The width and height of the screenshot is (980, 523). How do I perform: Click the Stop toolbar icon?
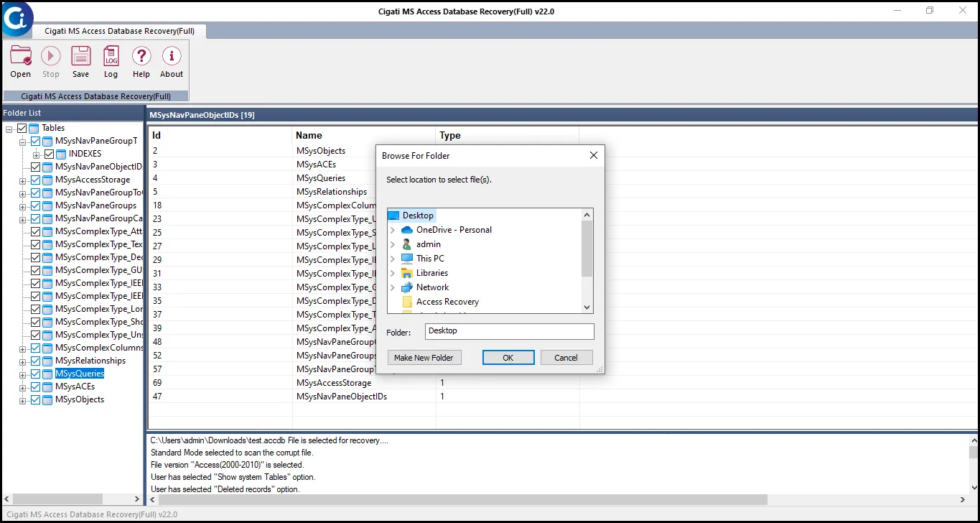pyautogui.click(x=51, y=56)
